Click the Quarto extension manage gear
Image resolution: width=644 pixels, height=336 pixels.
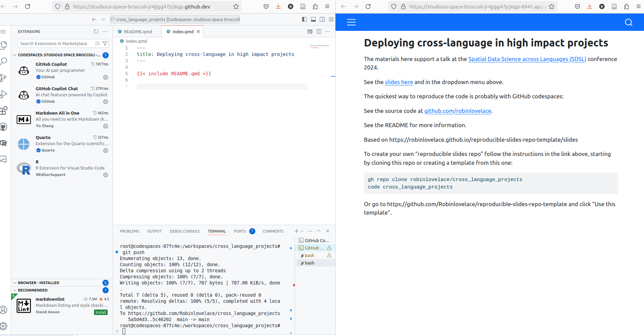[x=106, y=151]
